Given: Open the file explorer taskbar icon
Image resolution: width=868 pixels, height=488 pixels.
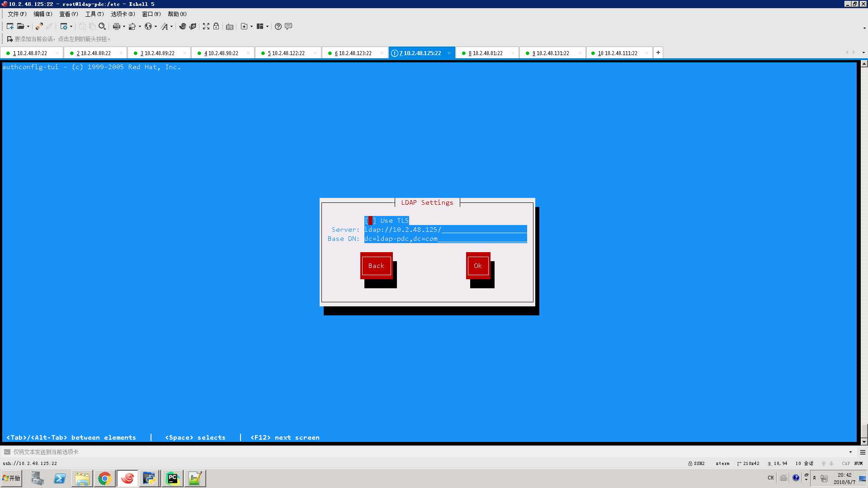Looking at the screenshot, I should pos(82,479).
